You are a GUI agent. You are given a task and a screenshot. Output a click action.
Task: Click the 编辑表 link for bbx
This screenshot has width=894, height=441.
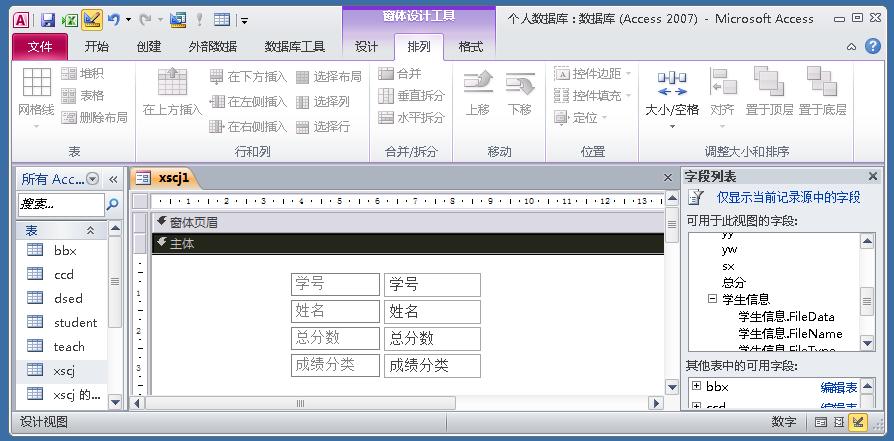839,387
